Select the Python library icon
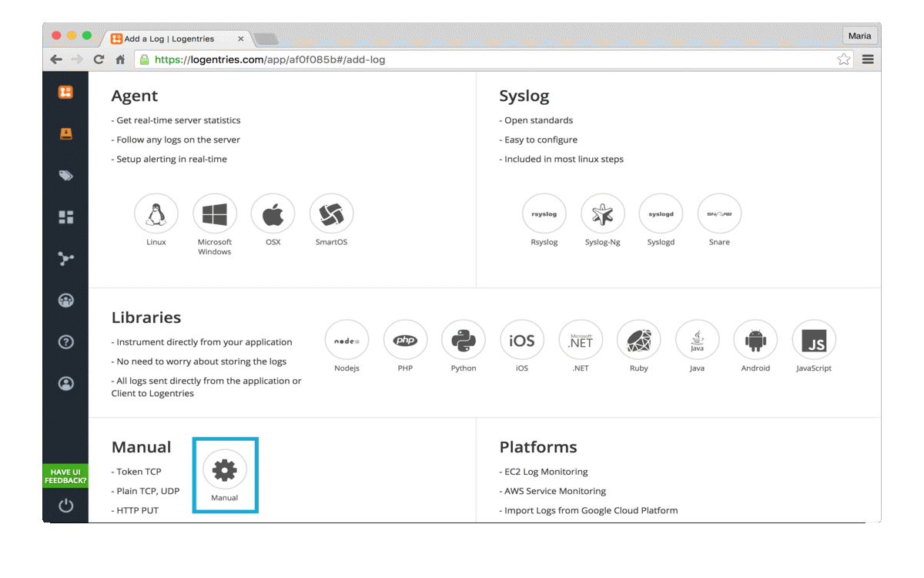This screenshot has height=578, width=924. [x=464, y=341]
